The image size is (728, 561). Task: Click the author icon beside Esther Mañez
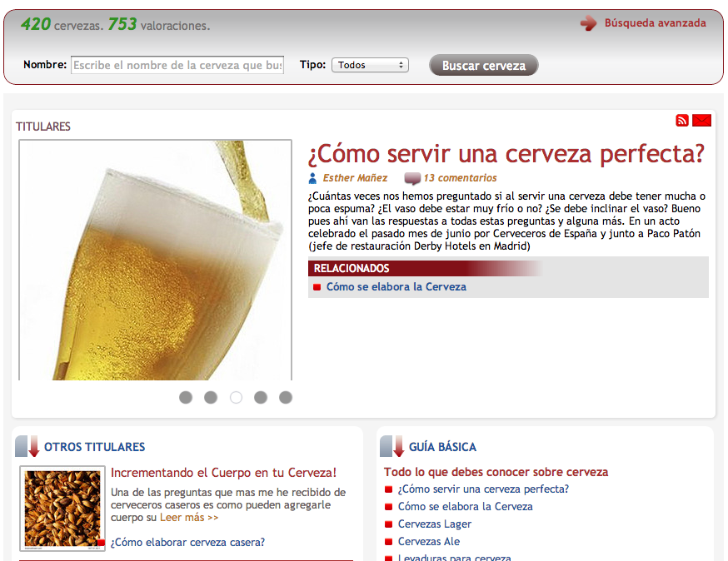tap(312, 177)
